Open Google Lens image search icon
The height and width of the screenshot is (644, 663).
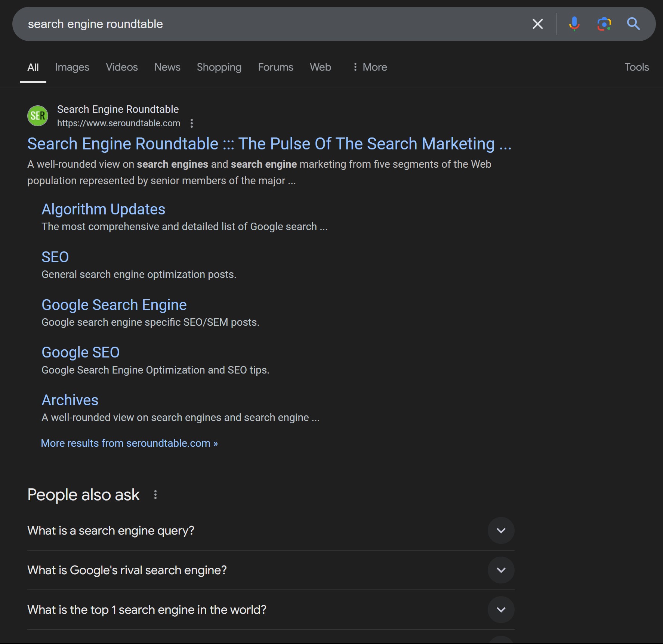click(604, 24)
